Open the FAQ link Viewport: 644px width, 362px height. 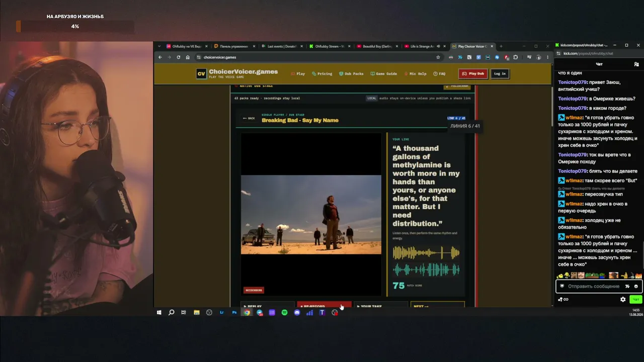[439, 74]
